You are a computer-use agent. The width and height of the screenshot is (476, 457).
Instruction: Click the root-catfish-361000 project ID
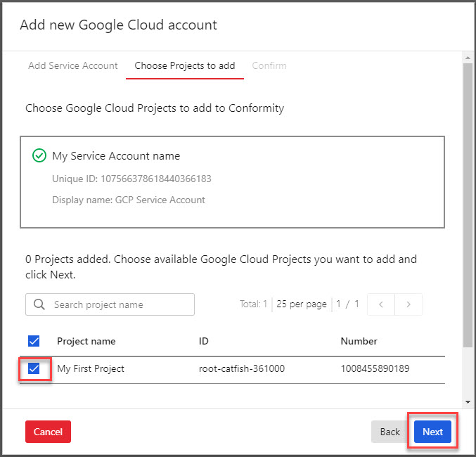coord(242,368)
